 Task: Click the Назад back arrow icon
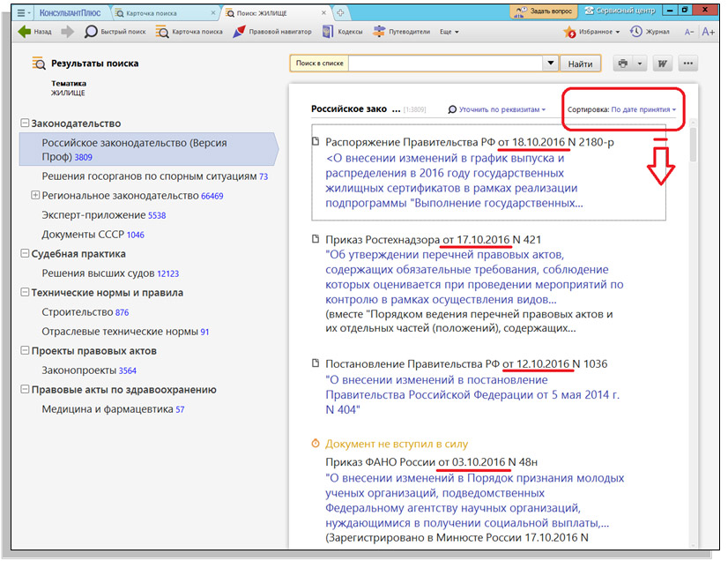(23, 30)
